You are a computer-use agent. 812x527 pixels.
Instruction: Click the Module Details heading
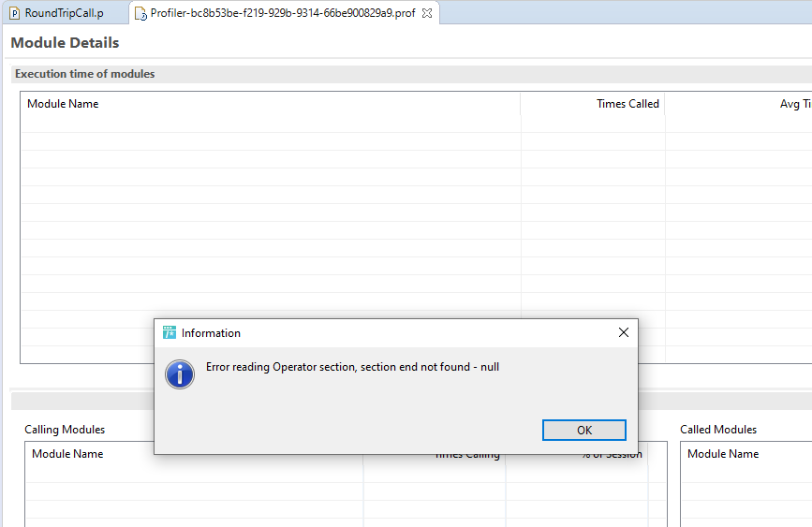point(66,42)
